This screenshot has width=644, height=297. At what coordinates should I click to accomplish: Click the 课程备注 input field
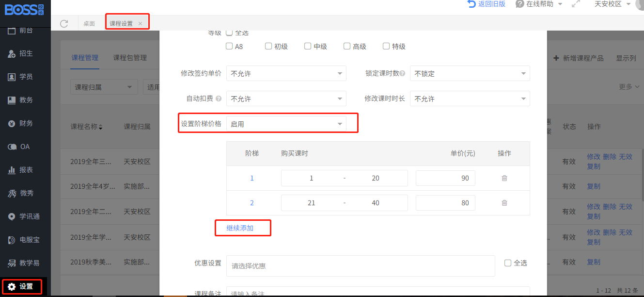(378, 291)
